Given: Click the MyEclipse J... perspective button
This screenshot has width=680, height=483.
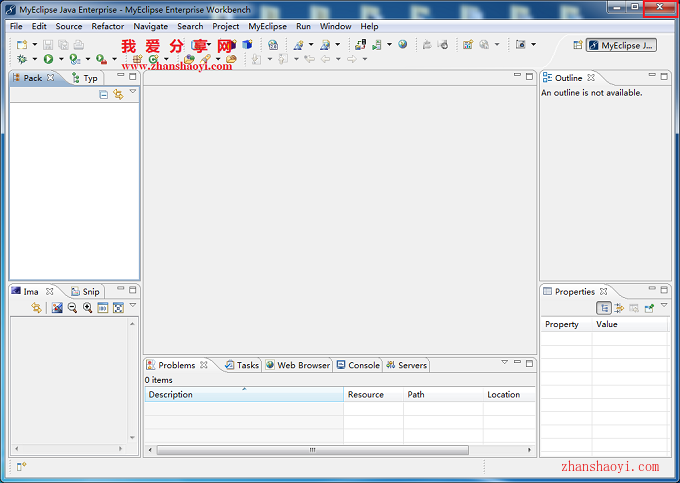Looking at the screenshot, I should (x=621, y=45).
